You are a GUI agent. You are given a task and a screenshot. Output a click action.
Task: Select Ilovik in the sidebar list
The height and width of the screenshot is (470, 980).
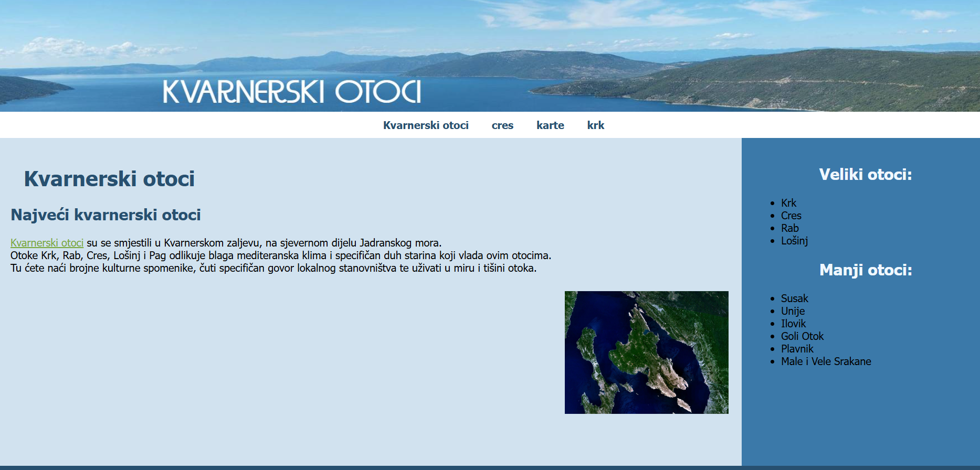click(793, 324)
